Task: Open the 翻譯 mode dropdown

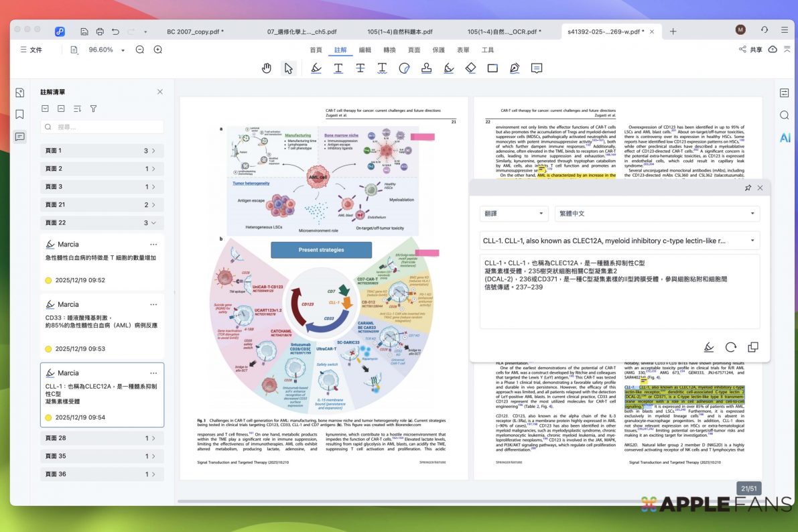Action: click(514, 214)
